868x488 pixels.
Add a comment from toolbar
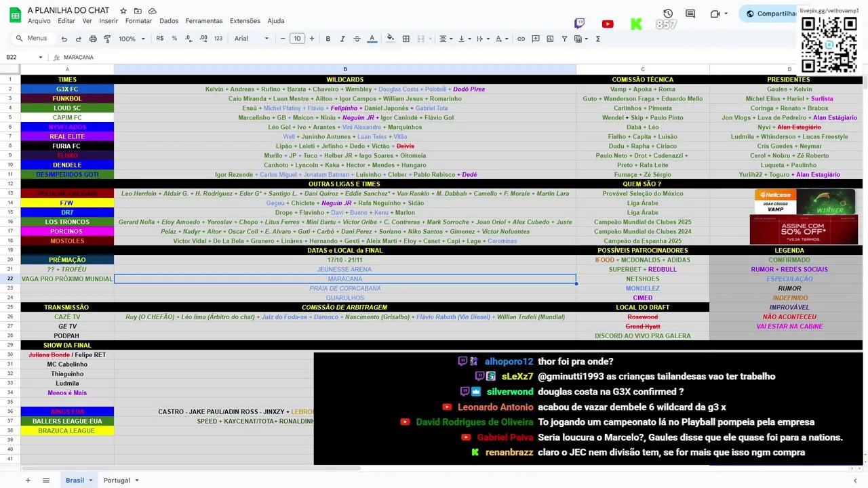click(536, 39)
